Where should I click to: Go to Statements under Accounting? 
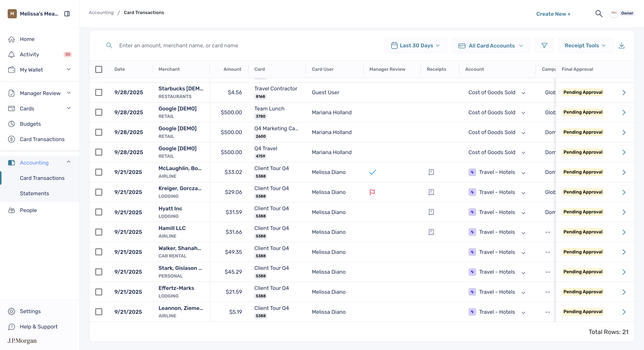[34, 193]
